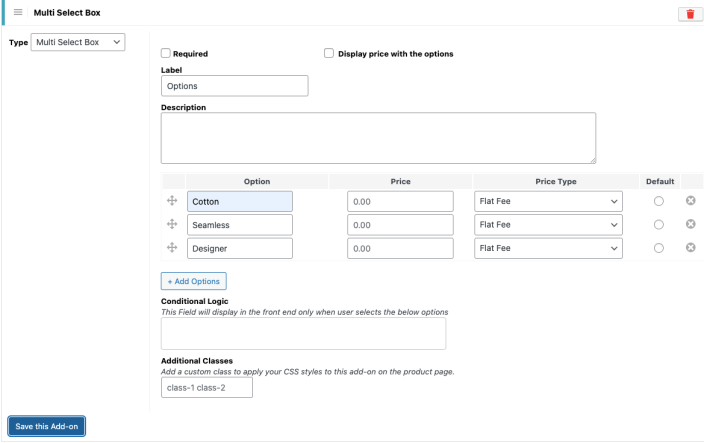Focus the Description text area
This screenshot has width=704, height=443.
(x=378, y=137)
